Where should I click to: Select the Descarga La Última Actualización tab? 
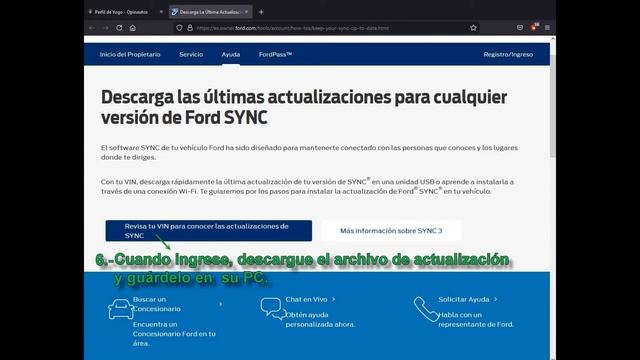[210, 12]
